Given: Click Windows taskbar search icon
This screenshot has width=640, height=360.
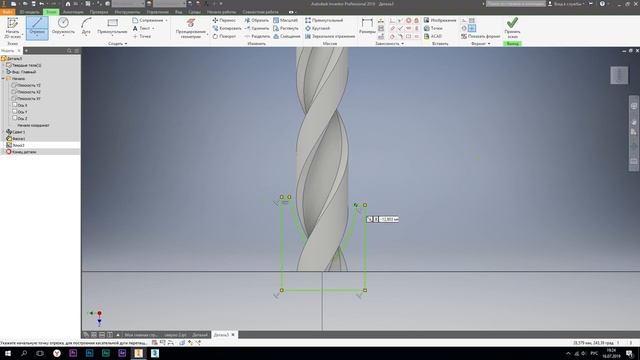Looking at the screenshot, I should (24, 353).
